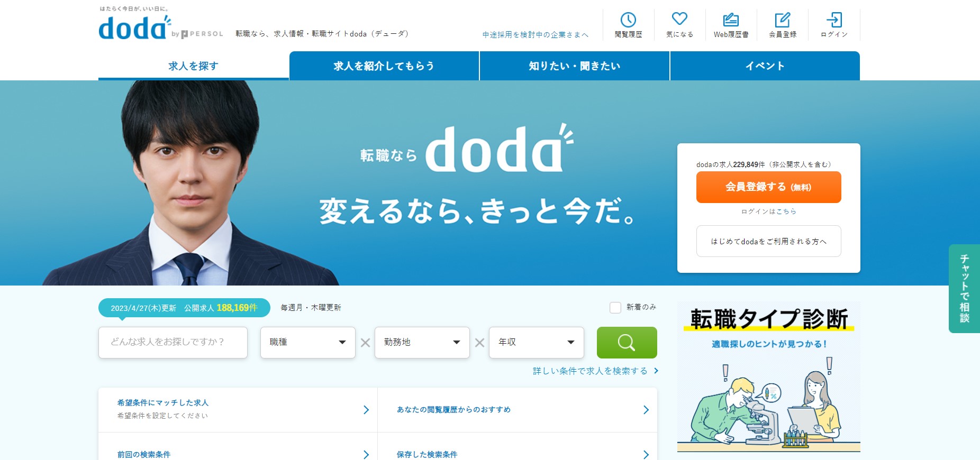Select the 求人を紹介してもらう tab
Image resolution: width=980 pixels, height=460 pixels.
(x=384, y=66)
